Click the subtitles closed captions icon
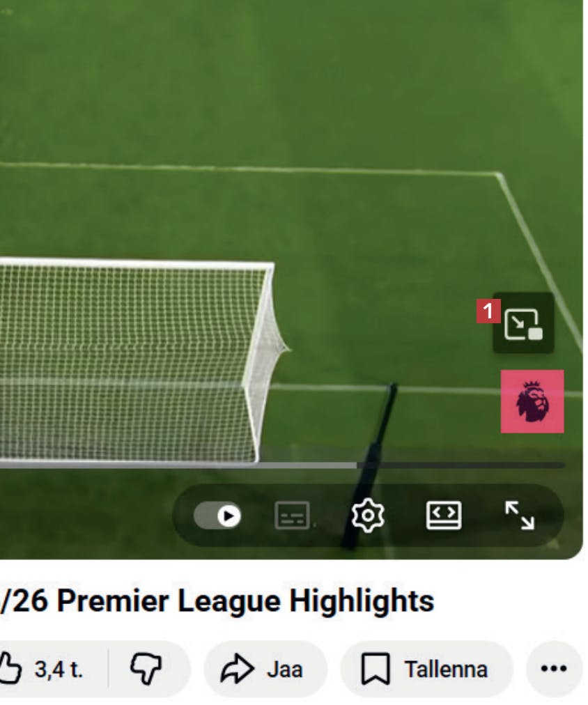 [292, 516]
